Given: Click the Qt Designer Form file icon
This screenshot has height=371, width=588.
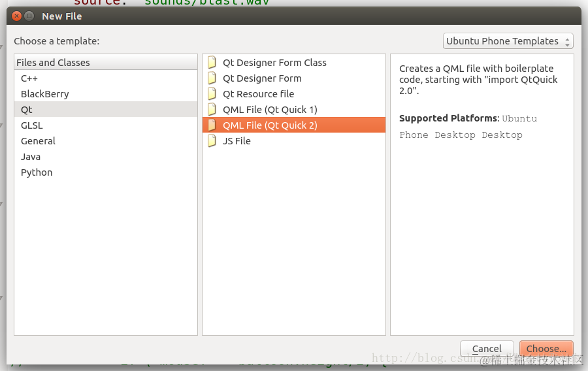Looking at the screenshot, I should tap(212, 78).
